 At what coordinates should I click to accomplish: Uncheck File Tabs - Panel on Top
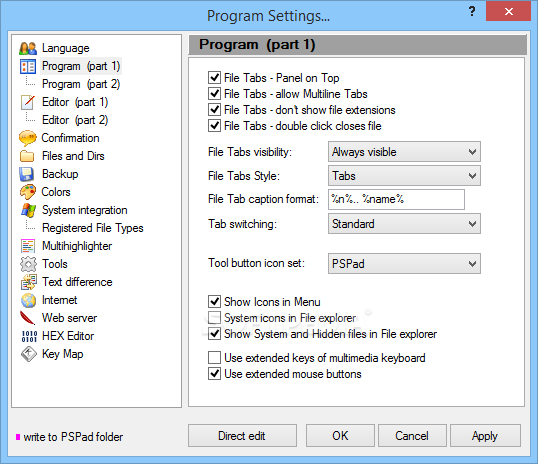[214, 78]
